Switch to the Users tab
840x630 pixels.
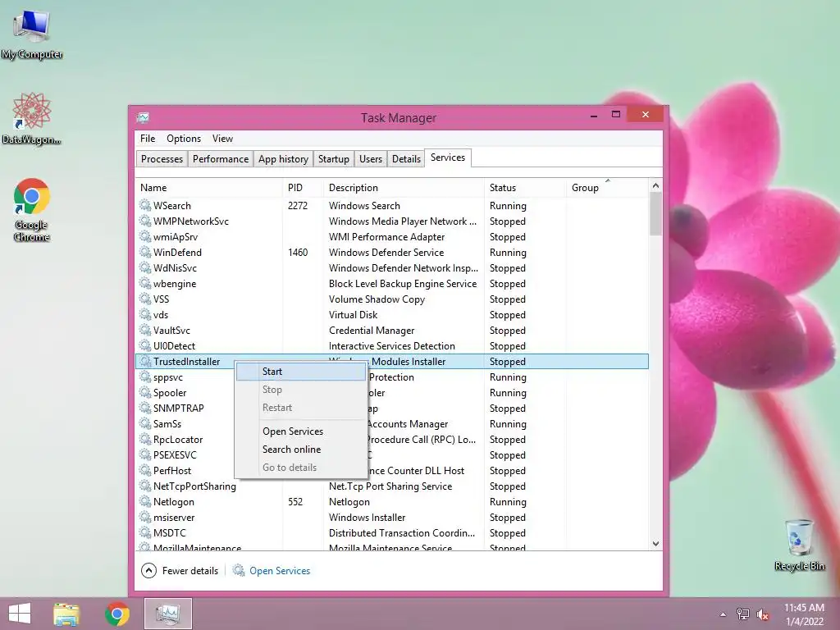click(x=371, y=159)
